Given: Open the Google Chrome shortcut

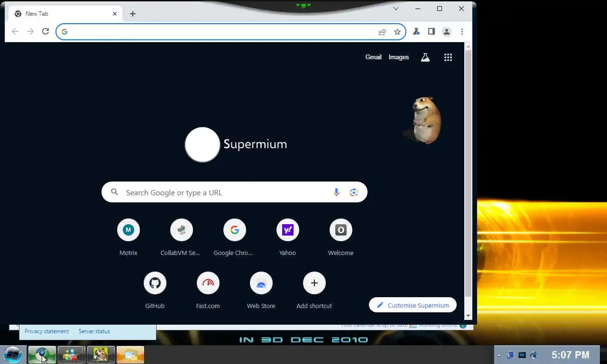Looking at the screenshot, I should tap(234, 237).
